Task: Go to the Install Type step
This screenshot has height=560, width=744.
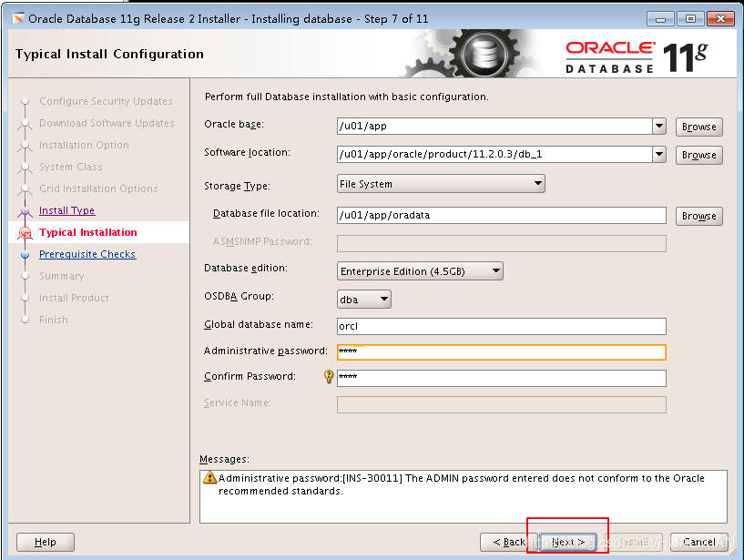Action: click(x=66, y=210)
